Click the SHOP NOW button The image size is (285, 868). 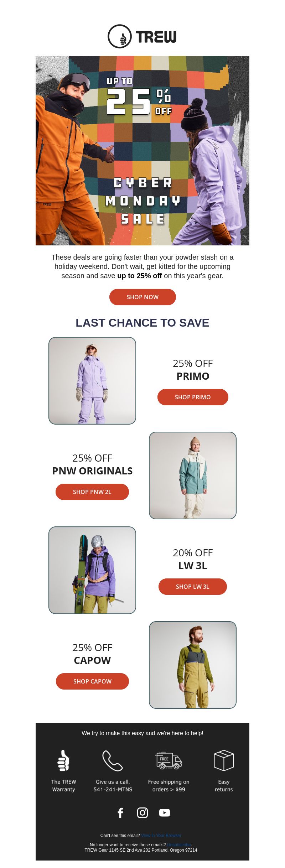point(142,297)
